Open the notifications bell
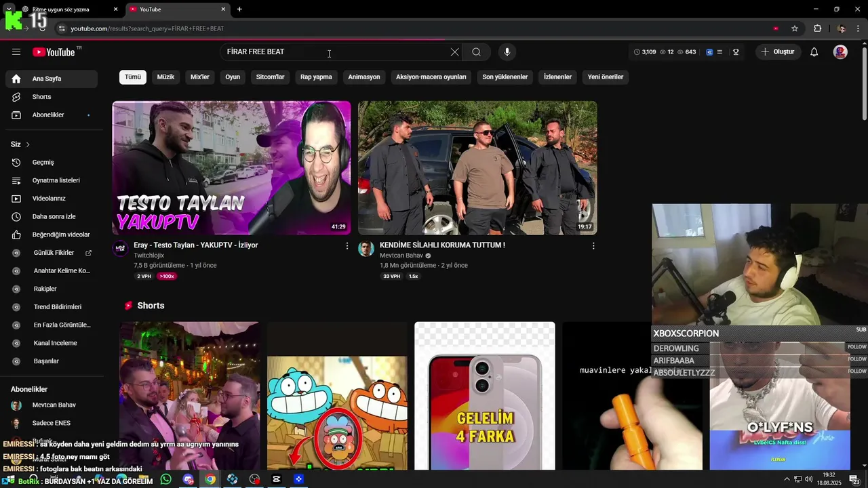The height and width of the screenshot is (488, 868). click(814, 52)
